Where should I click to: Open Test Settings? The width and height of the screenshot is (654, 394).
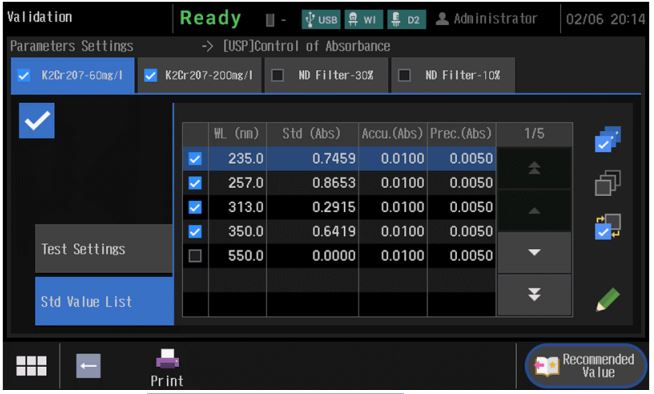point(104,249)
